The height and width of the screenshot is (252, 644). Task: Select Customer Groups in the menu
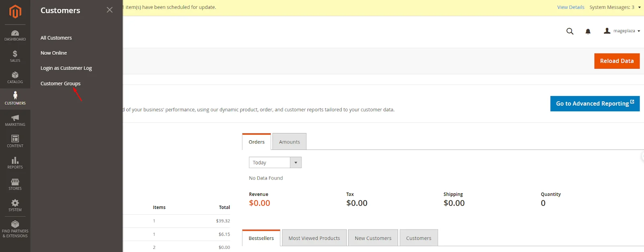click(60, 84)
